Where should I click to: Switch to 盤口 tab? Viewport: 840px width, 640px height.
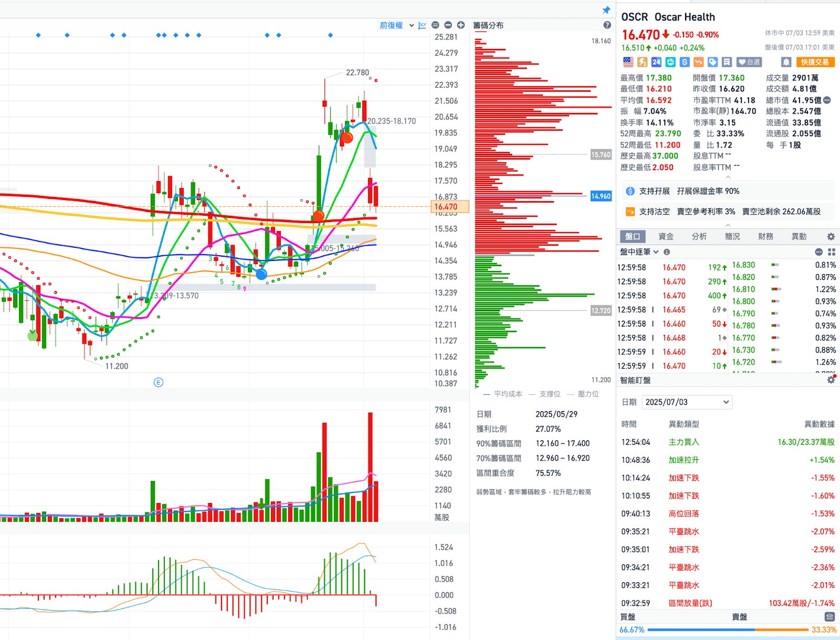tap(633, 237)
